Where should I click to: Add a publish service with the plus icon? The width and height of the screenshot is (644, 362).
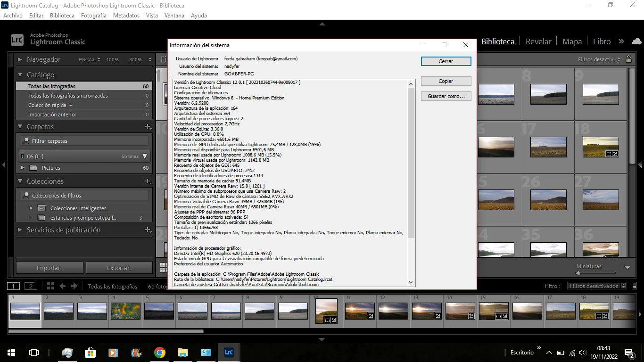pos(148,230)
